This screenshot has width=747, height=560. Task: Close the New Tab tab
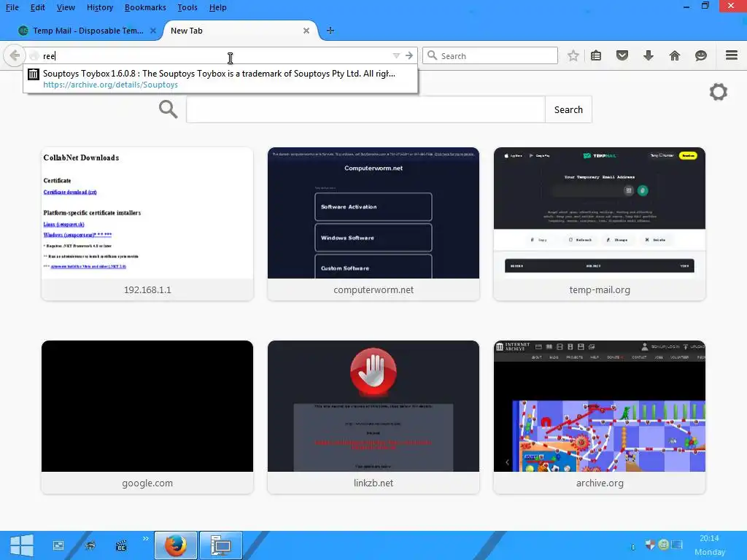[x=306, y=31]
